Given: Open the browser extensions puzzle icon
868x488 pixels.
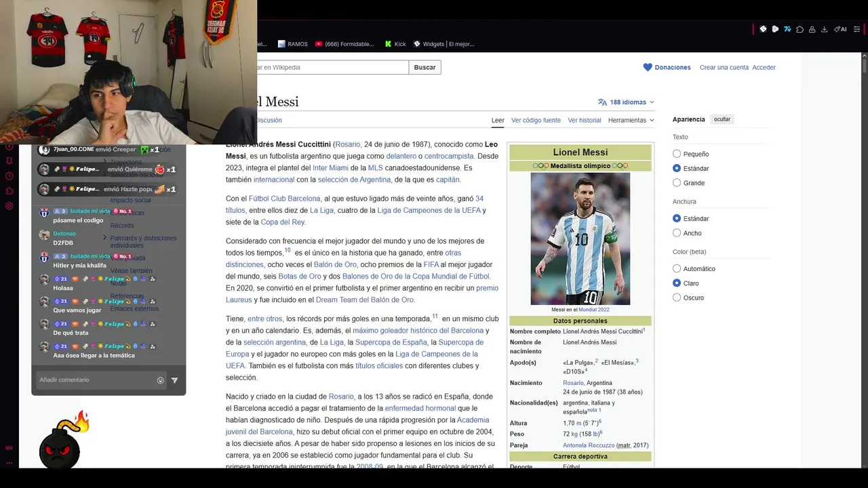Looking at the screenshot, I should point(800,29).
